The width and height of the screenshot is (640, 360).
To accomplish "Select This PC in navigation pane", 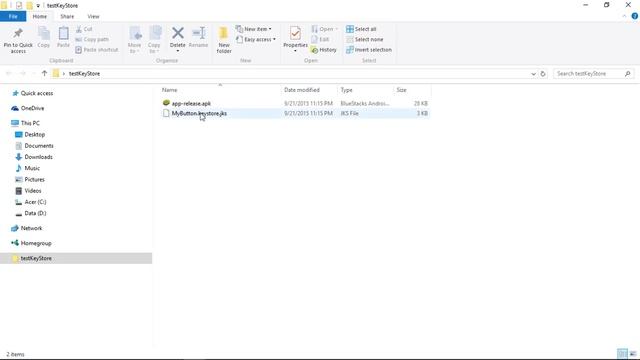I will pyautogui.click(x=30, y=123).
